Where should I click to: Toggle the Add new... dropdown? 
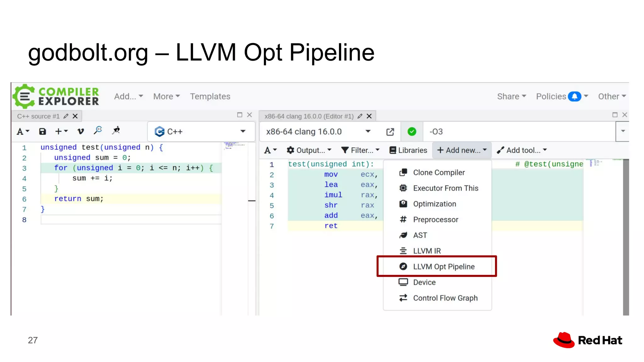(x=462, y=150)
